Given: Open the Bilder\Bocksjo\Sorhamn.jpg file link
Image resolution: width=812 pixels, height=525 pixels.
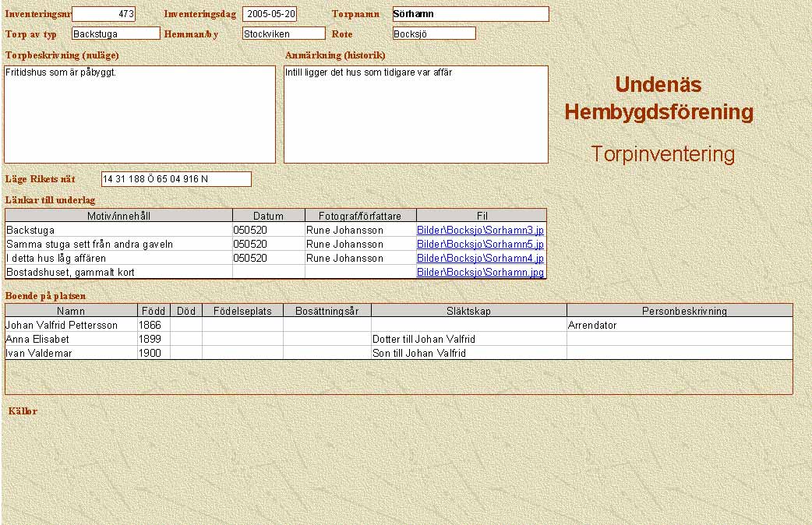Looking at the screenshot, I should coord(480,273).
